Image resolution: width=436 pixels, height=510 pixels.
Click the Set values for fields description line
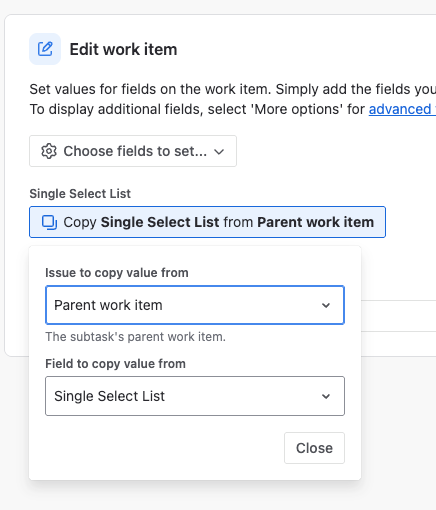232,89
